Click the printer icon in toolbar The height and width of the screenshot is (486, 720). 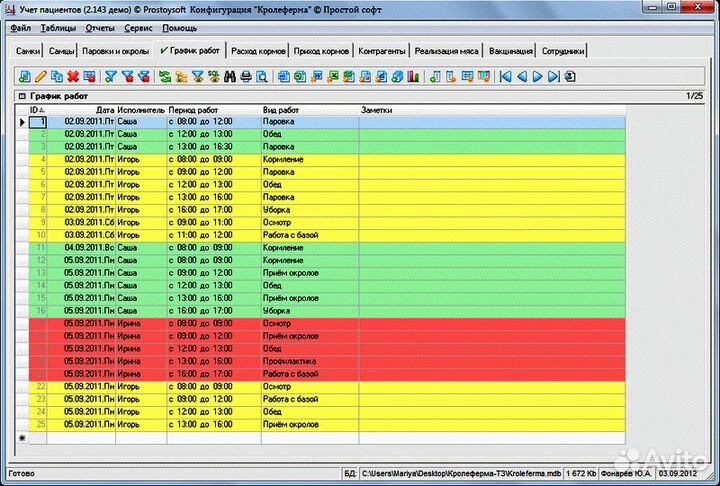[x=246, y=76]
